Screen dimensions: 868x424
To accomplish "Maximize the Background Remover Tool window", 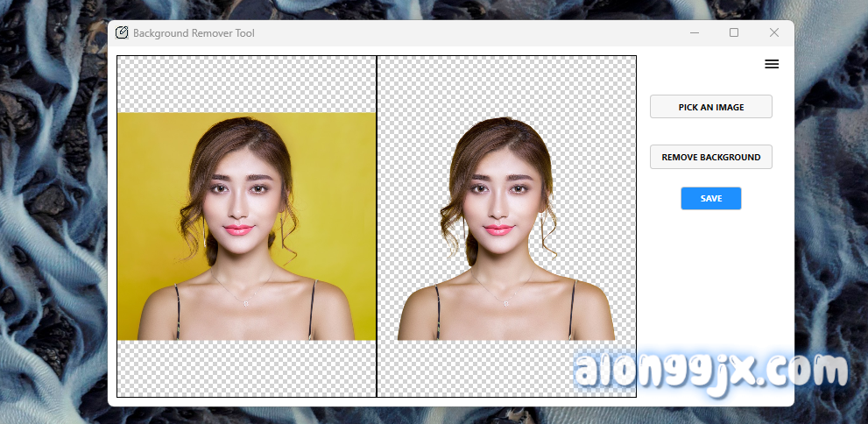I will pos(734,33).
